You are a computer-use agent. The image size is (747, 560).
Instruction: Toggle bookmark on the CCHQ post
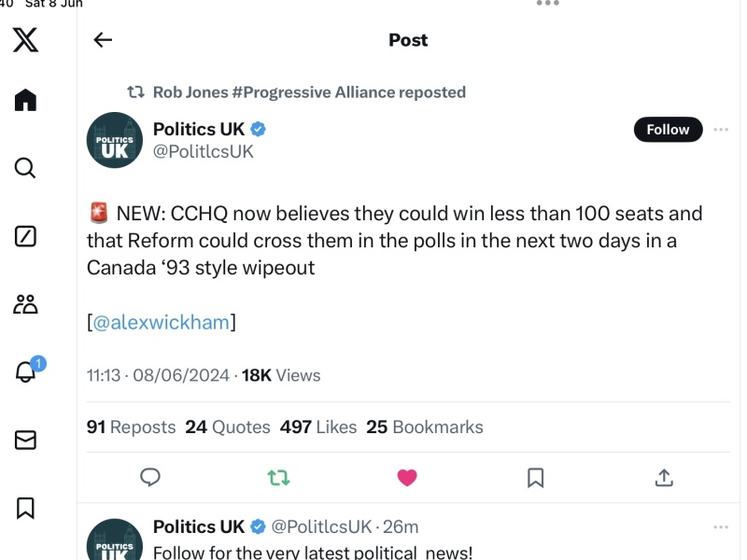tap(536, 478)
